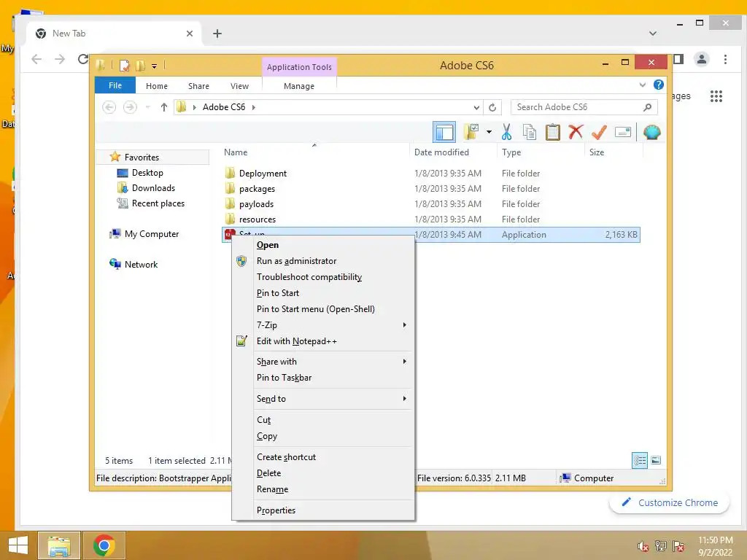Image resolution: width=747 pixels, height=560 pixels.
Task: Select Troubleshoot compatibility
Action: click(323, 276)
